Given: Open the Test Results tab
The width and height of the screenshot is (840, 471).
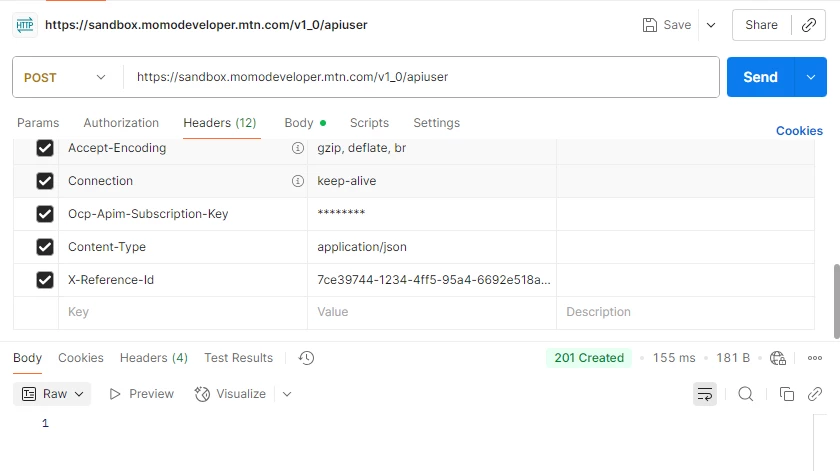Looking at the screenshot, I should (x=238, y=358).
